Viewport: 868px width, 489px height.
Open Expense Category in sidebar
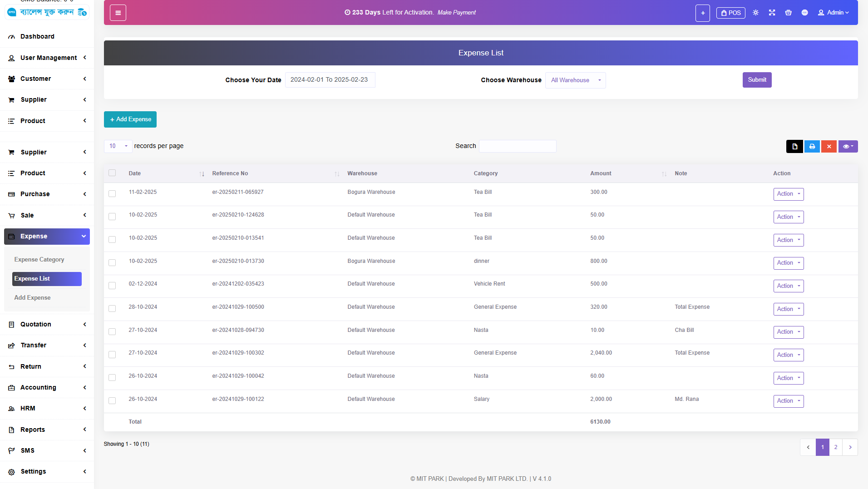[39, 260]
